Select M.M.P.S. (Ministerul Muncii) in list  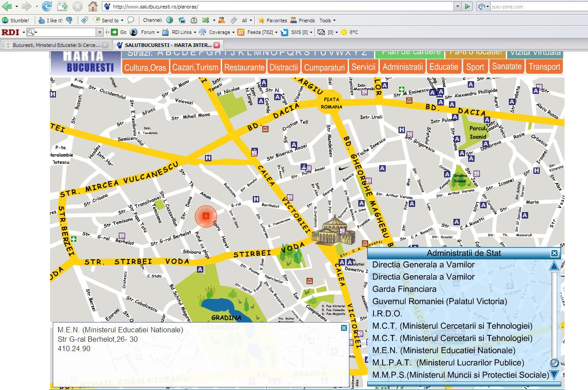[461, 375]
